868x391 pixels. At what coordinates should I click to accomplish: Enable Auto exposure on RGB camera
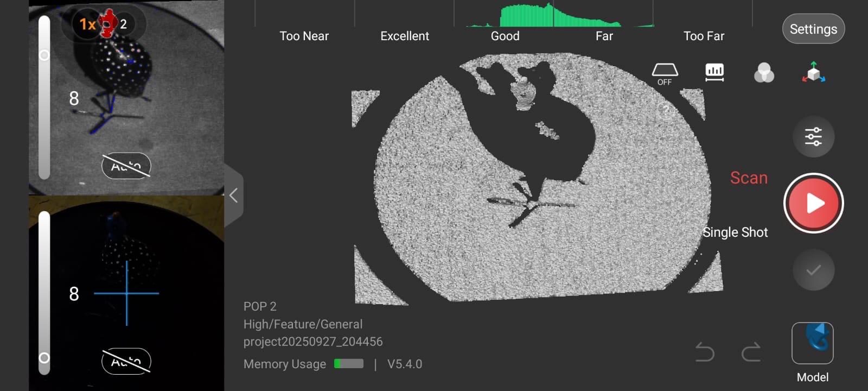[x=126, y=361]
